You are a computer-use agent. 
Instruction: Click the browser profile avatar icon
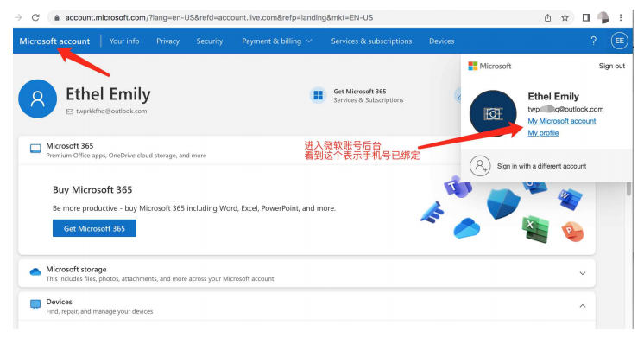[603, 17]
